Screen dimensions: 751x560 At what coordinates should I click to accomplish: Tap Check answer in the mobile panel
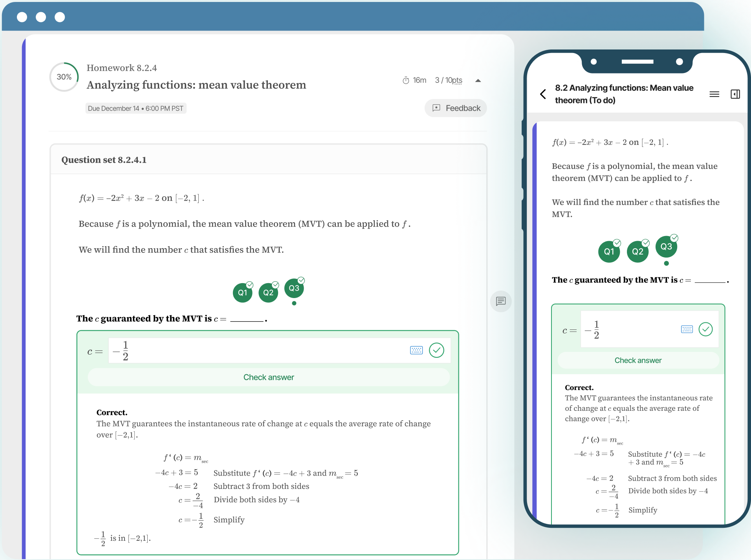(638, 361)
